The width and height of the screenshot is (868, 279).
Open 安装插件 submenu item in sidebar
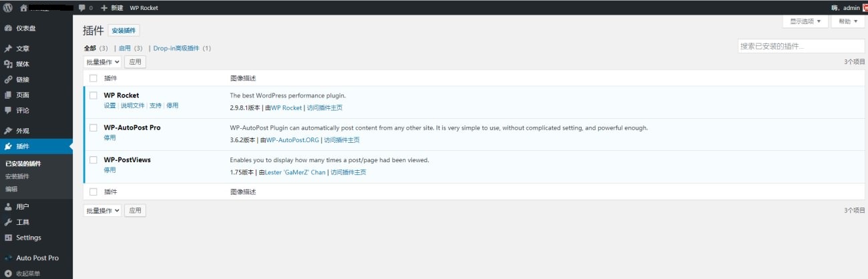point(17,176)
